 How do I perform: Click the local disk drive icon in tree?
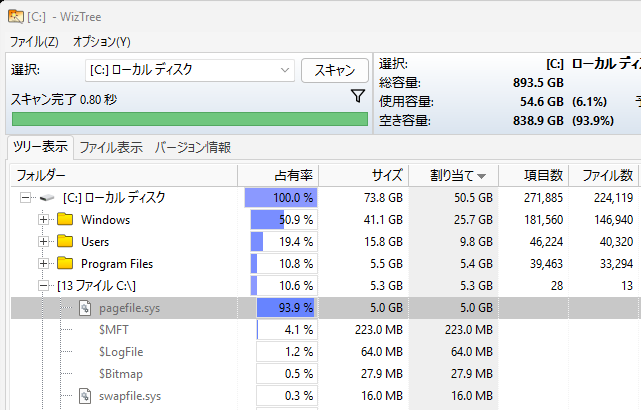[x=48, y=198]
